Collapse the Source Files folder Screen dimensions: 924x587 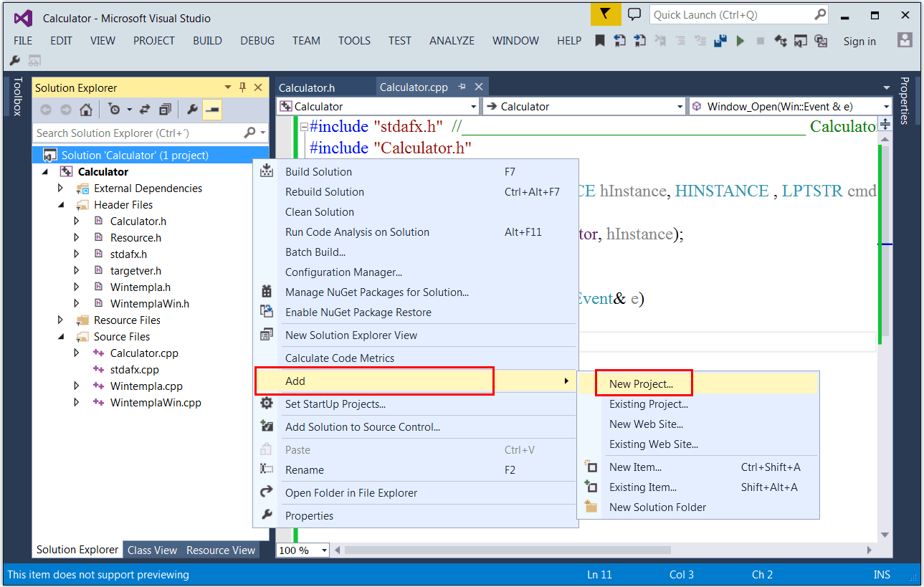click(61, 337)
